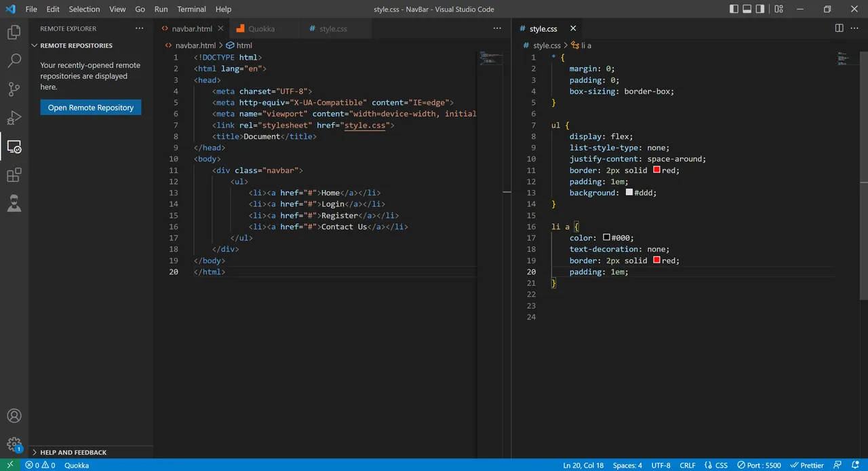Open more actions for right editor group
Screen dimensions: 868x471
[x=856, y=29]
